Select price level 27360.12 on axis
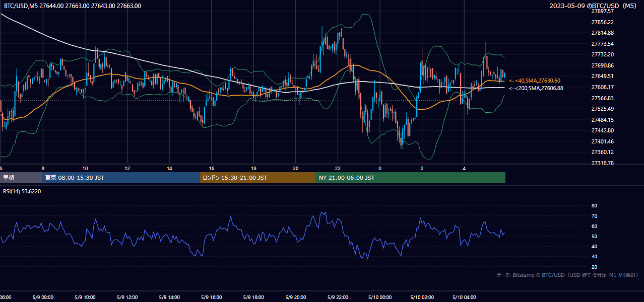644x302 pixels. click(602, 152)
